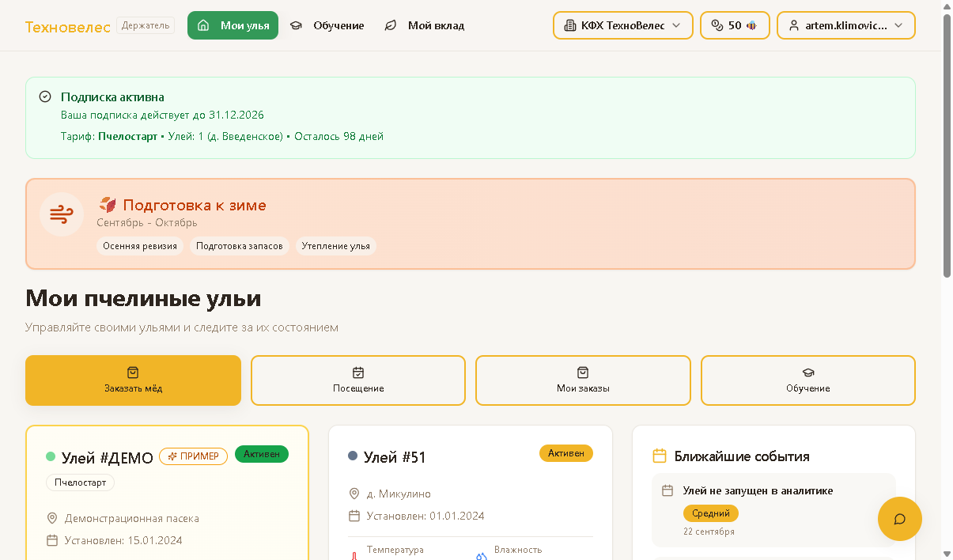
Task: Click the scrollbar down arrow
Action: (947, 554)
